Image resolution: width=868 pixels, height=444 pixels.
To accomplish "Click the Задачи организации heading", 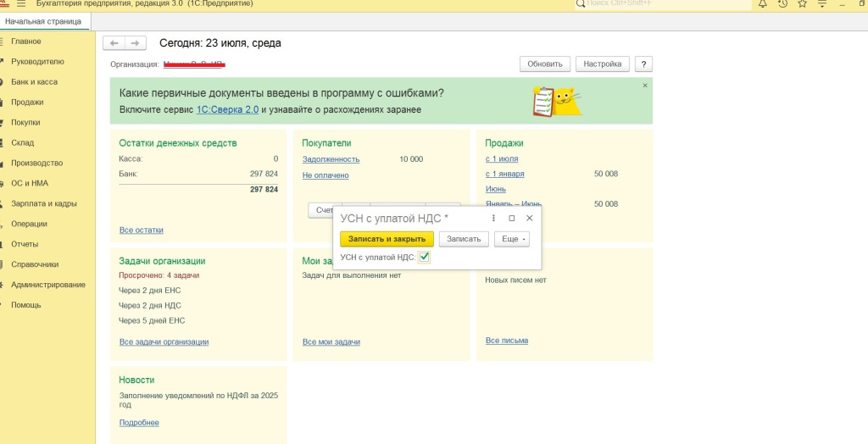I will (x=162, y=261).
